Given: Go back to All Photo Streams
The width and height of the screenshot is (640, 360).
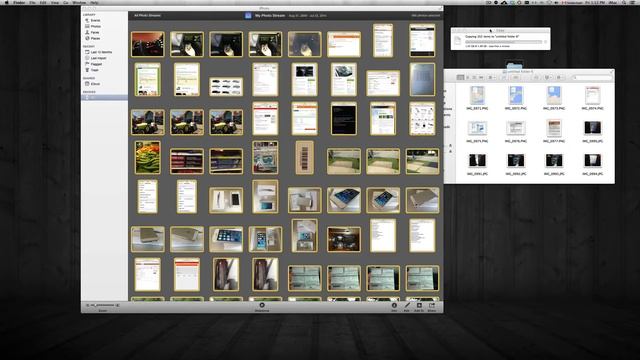Looking at the screenshot, I should (x=147, y=16).
